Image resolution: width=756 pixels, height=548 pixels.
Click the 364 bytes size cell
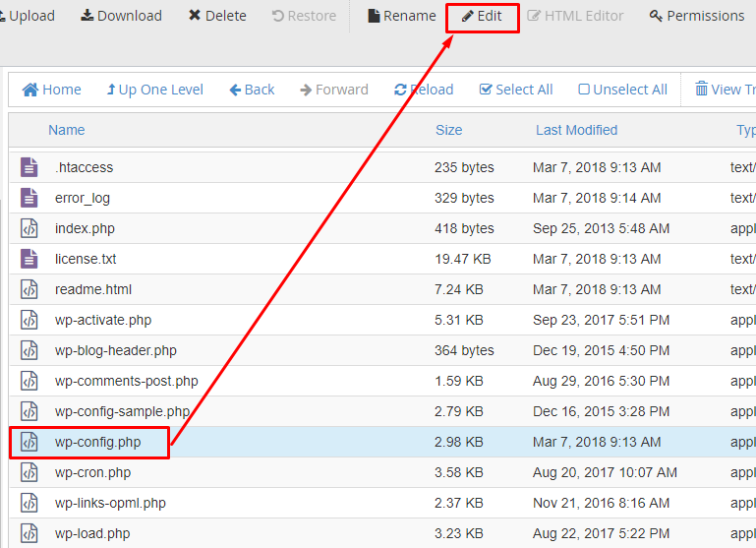click(x=464, y=350)
